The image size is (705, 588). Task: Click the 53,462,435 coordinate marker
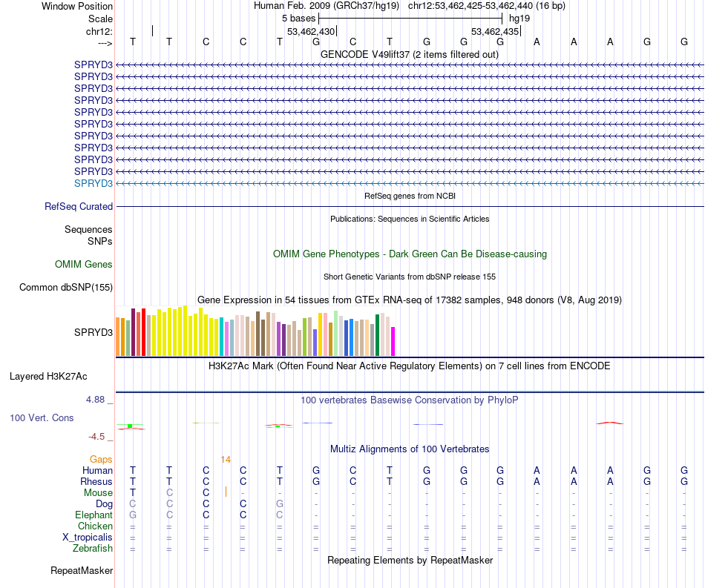495,31
